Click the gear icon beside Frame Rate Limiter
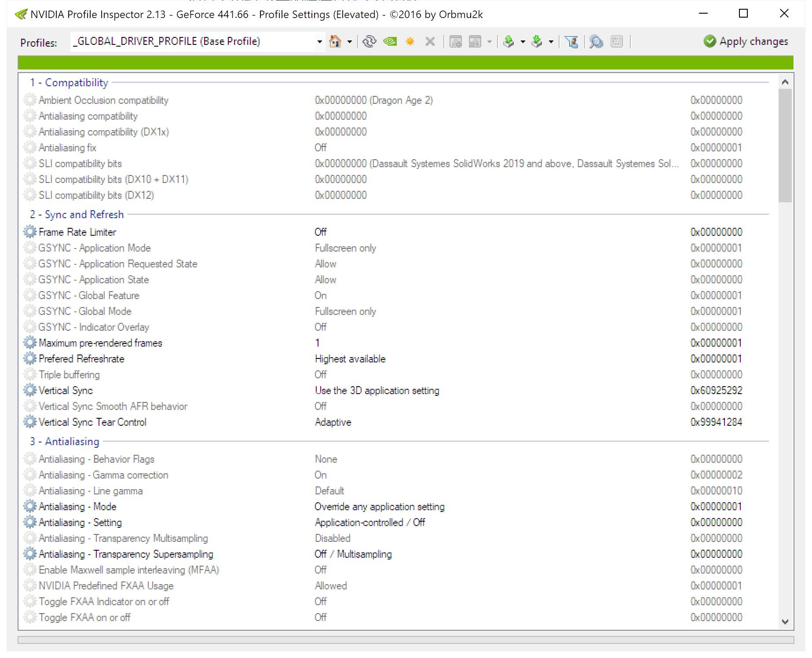 30,231
